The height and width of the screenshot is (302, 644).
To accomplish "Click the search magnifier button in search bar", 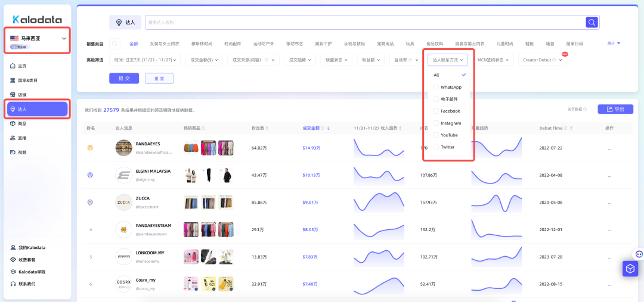I will (x=592, y=22).
